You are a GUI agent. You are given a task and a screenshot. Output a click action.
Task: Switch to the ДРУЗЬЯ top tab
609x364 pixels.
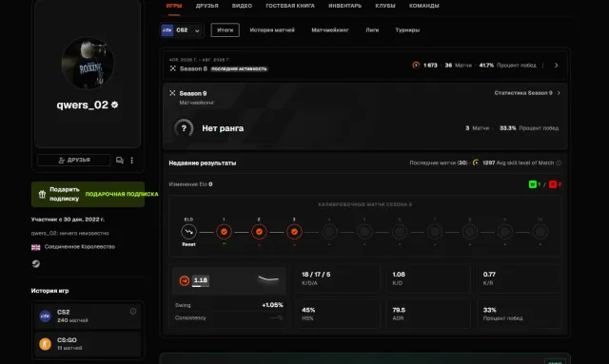[207, 6]
